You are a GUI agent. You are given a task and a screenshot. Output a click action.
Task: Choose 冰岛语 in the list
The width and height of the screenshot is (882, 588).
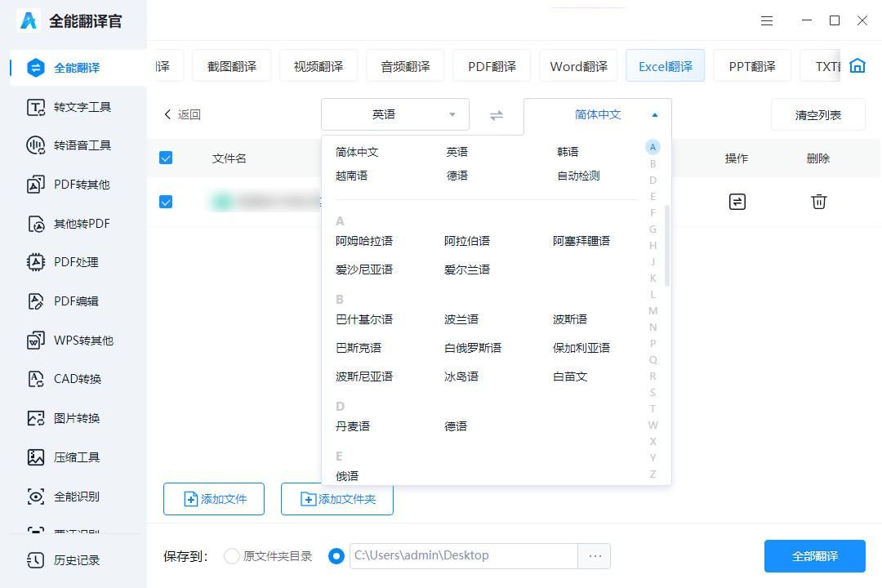[461, 376]
